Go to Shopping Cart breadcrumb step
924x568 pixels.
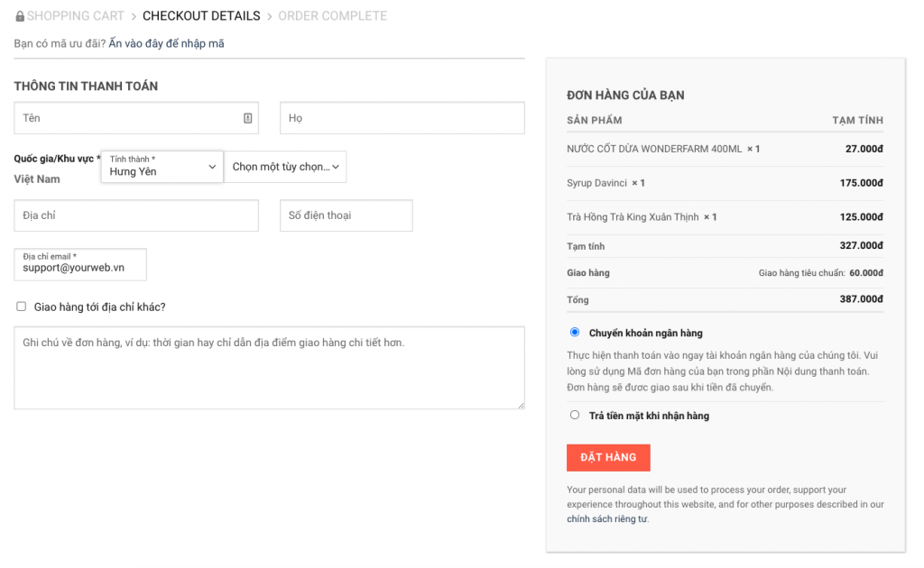[76, 16]
